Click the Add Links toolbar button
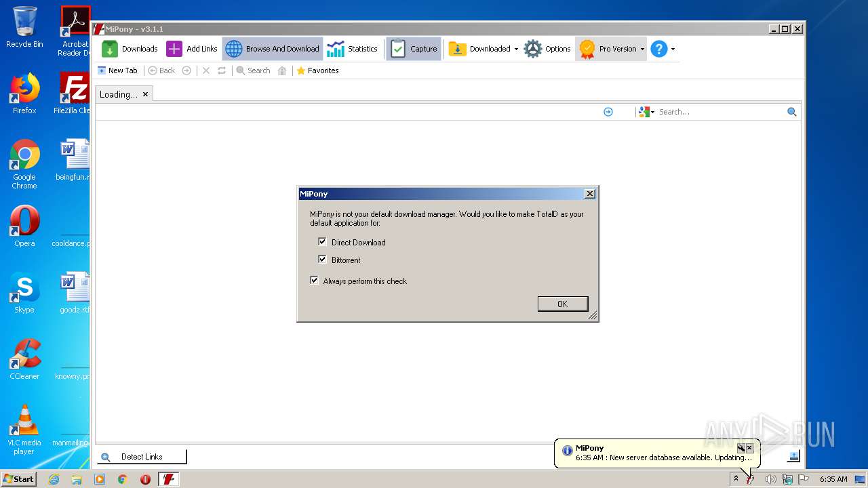Image resolution: width=868 pixels, height=488 pixels. coord(192,49)
